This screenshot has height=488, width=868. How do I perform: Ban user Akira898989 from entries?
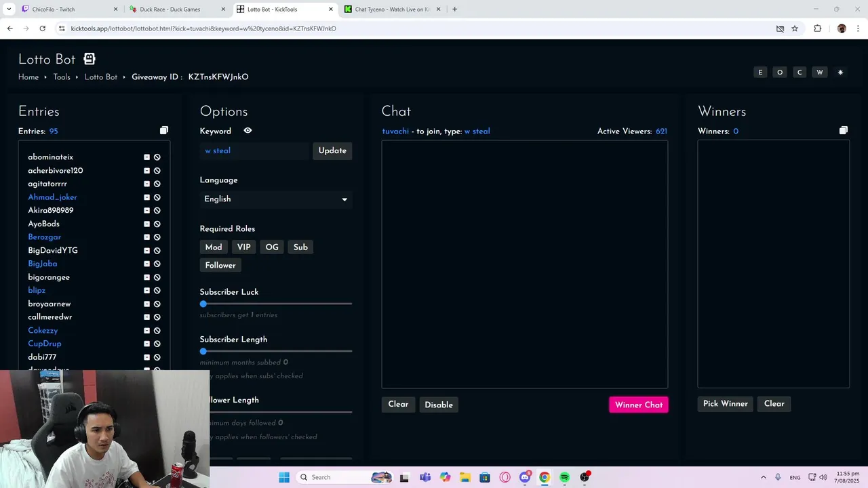click(x=157, y=211)
